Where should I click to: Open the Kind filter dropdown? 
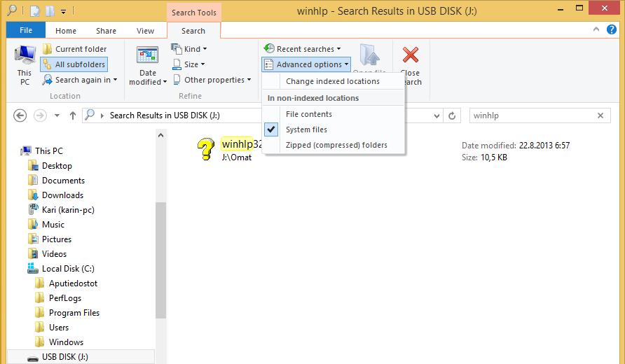pos(189,49)
